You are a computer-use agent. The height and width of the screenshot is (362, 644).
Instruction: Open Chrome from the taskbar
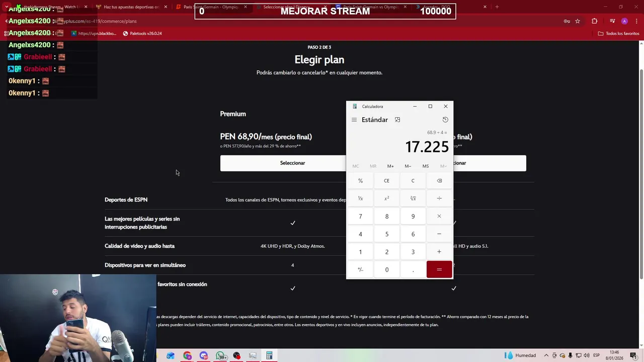click(187, 355)
